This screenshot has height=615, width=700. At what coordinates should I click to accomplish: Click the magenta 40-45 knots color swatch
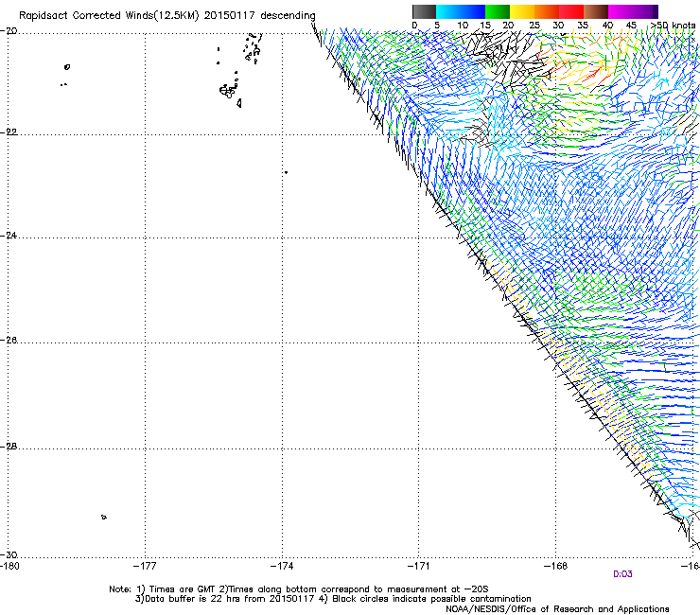[621, 11]
